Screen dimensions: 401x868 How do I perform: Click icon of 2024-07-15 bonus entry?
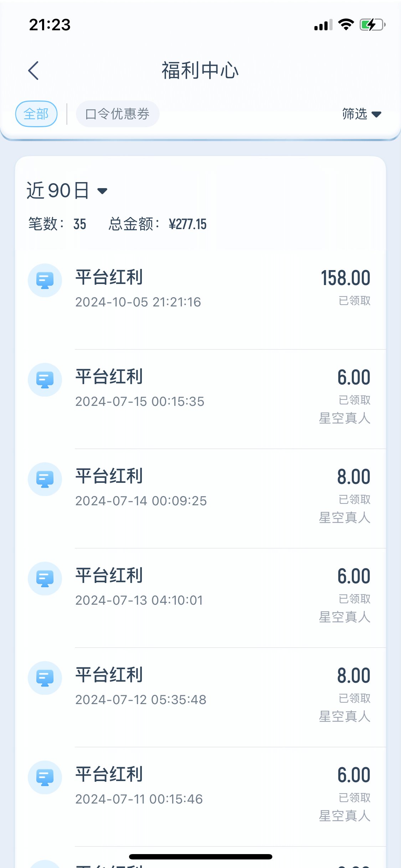pos(45,380)
